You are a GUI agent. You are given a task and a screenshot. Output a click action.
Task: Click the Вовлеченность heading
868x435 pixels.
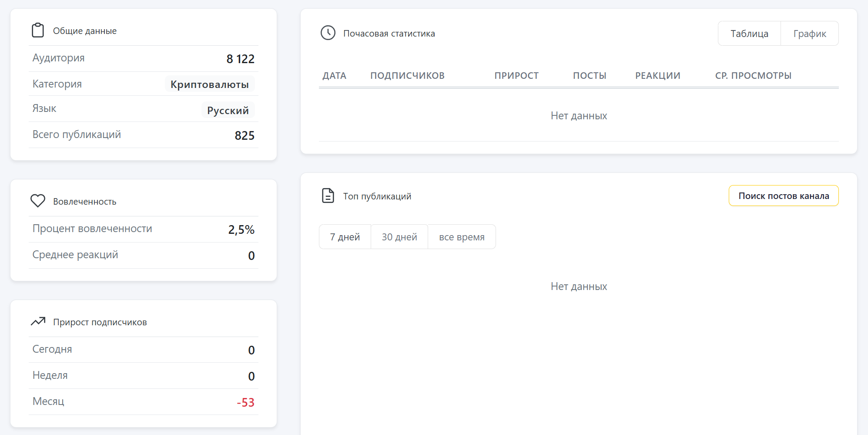[85, 202]
